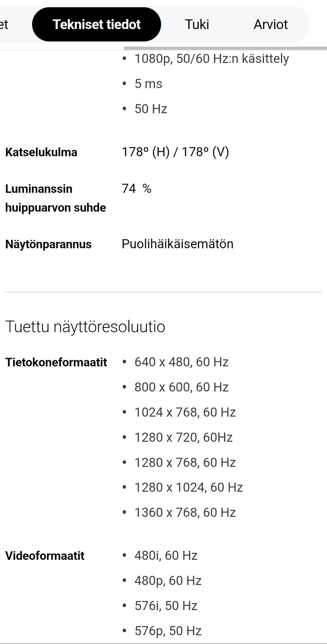327x644 pixels.
Task: Open the Tuki tab
Action: pos(197,24)
